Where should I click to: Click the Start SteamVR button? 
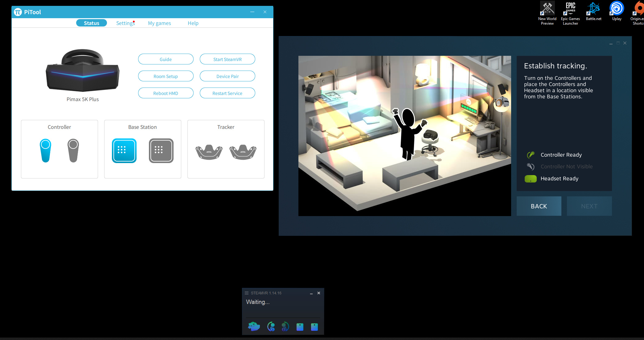pyautogui.click(x=227, y=59)
